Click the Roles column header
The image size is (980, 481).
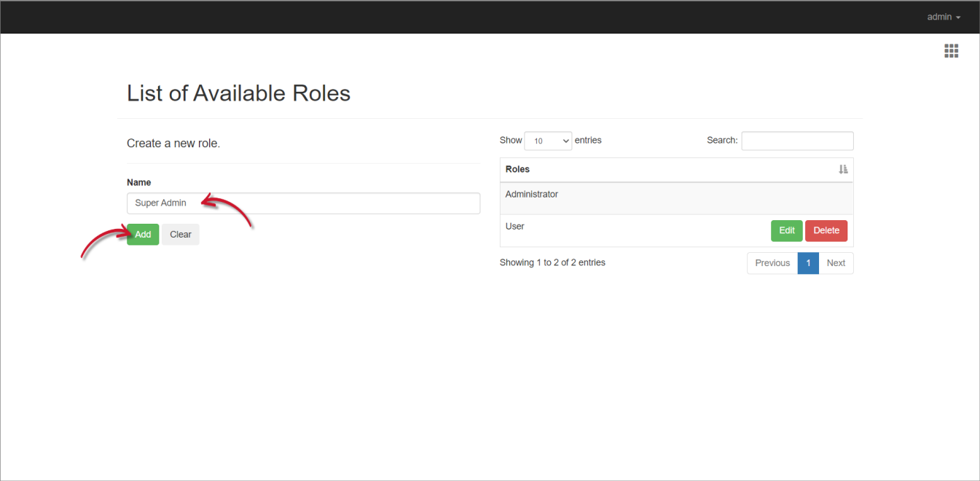[x=517, y=169]
